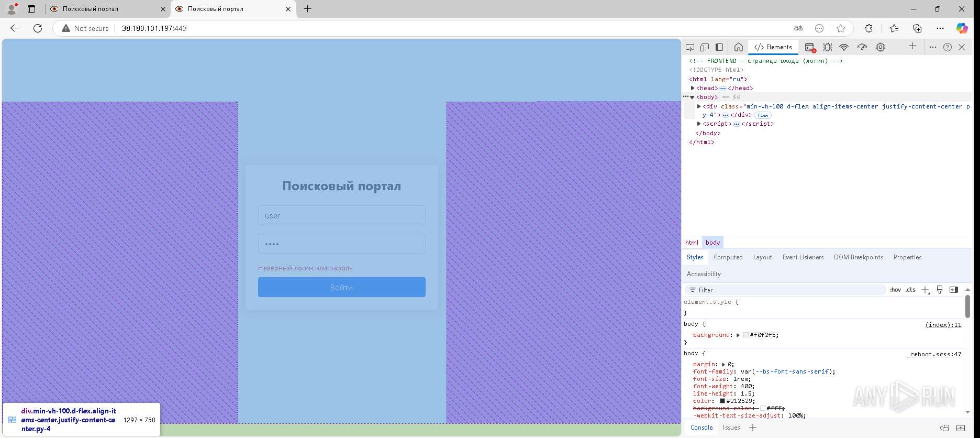Toggle rendering emulation paintbrush icon

coord(940,290)
